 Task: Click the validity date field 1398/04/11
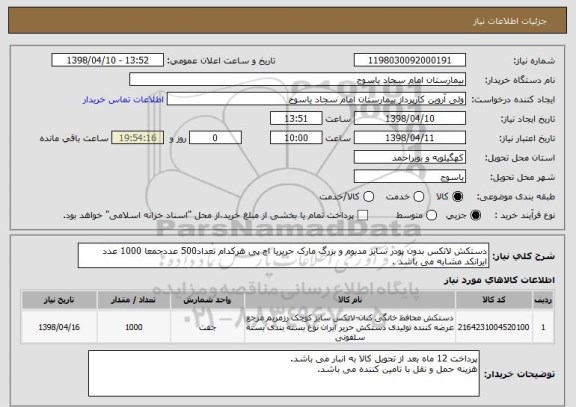(x=410, y=138)
